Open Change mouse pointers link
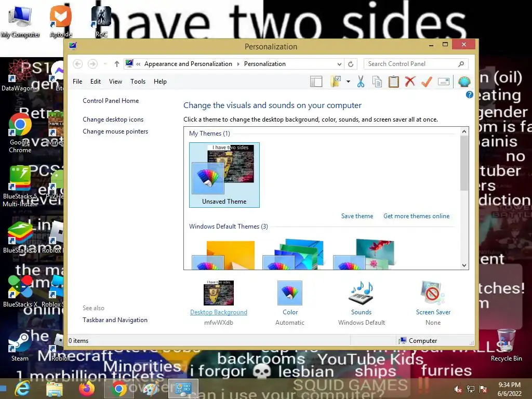The image size is (532, 399). 115,131
